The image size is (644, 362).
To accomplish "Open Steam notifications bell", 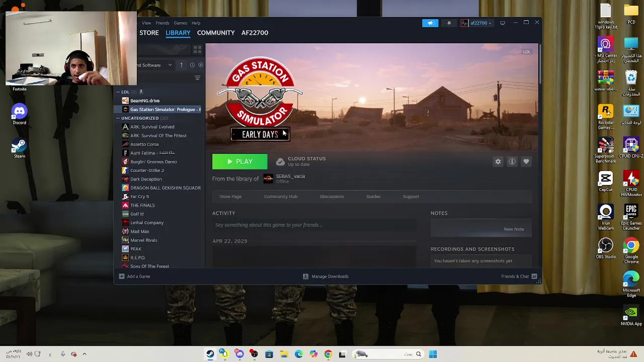I will click(x=449, y=23).
